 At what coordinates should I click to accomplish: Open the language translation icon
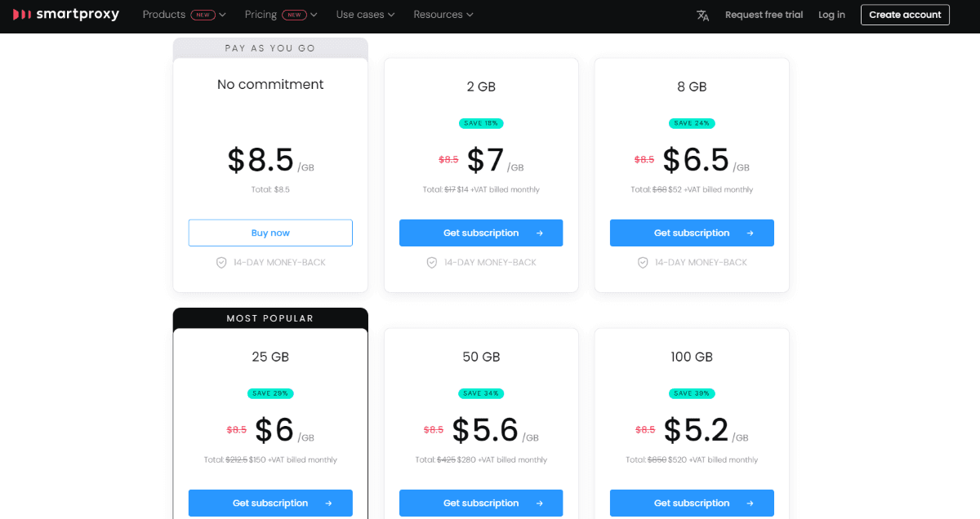click(x=702, y=15)
